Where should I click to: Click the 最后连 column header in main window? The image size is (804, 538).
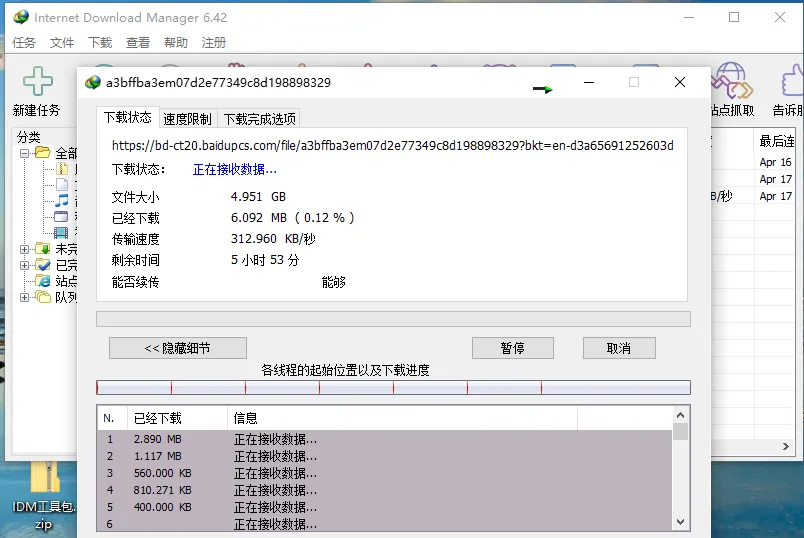click(x=776, y=141)
